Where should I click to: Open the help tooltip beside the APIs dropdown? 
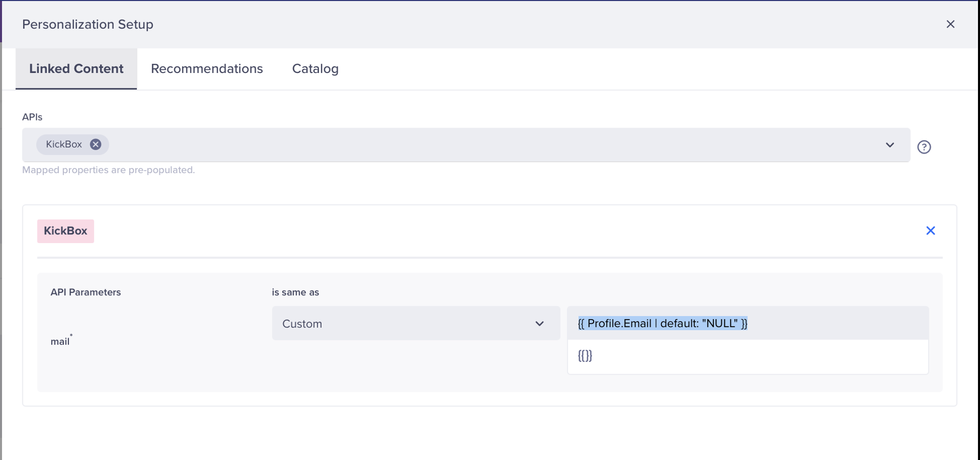point(924,147)
